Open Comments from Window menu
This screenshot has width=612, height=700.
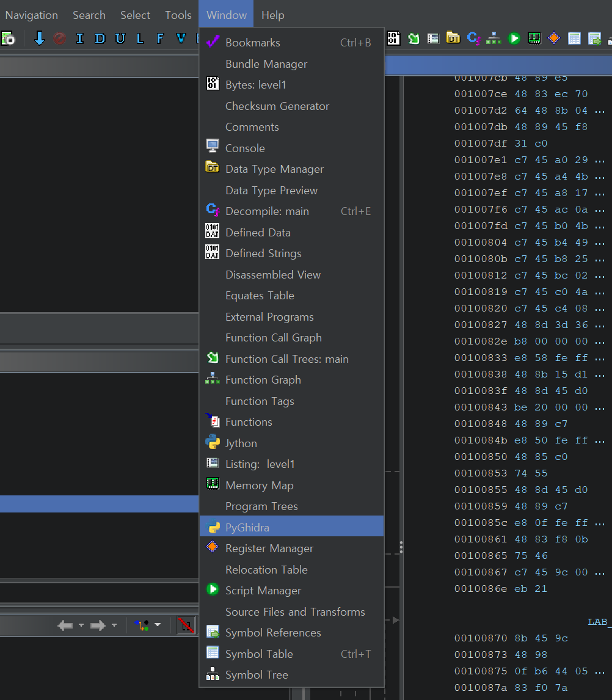pyautogui.click(x=291, y=127)
